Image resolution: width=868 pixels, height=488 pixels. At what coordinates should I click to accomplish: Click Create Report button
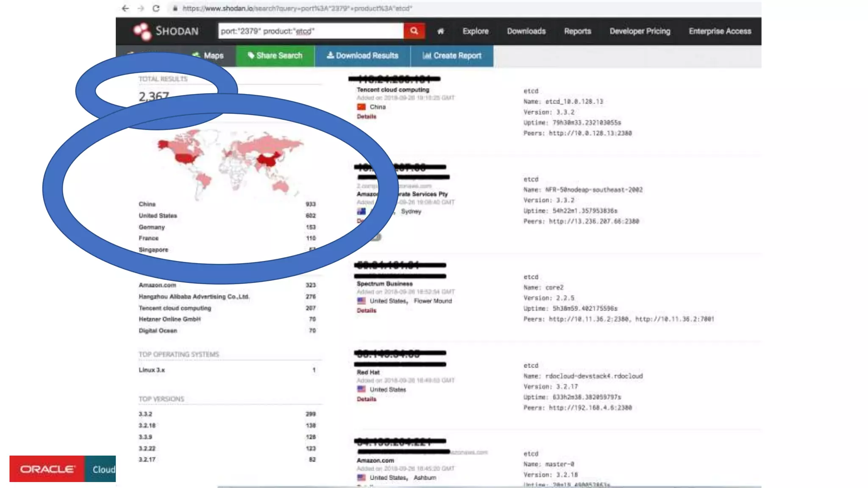click(452, 55)
